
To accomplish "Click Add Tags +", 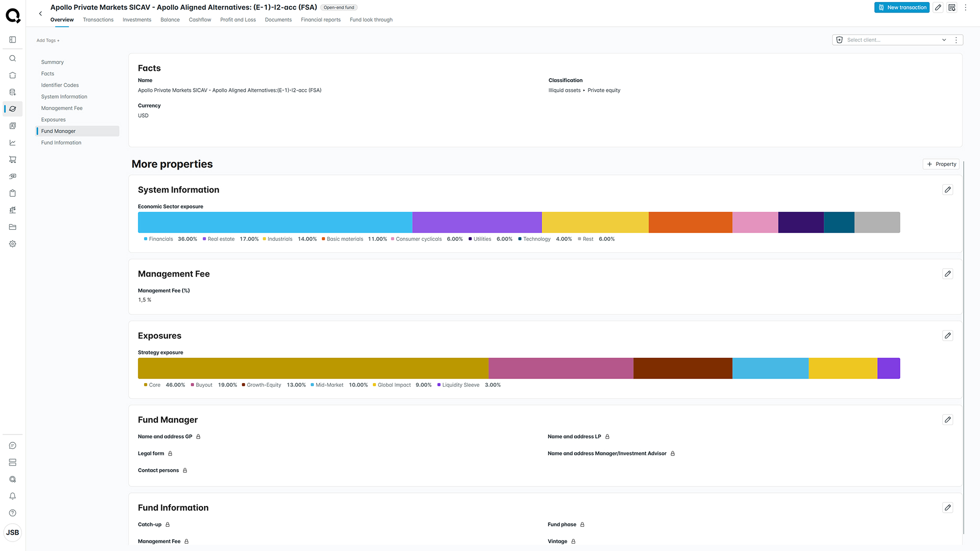I will point(48,40).
